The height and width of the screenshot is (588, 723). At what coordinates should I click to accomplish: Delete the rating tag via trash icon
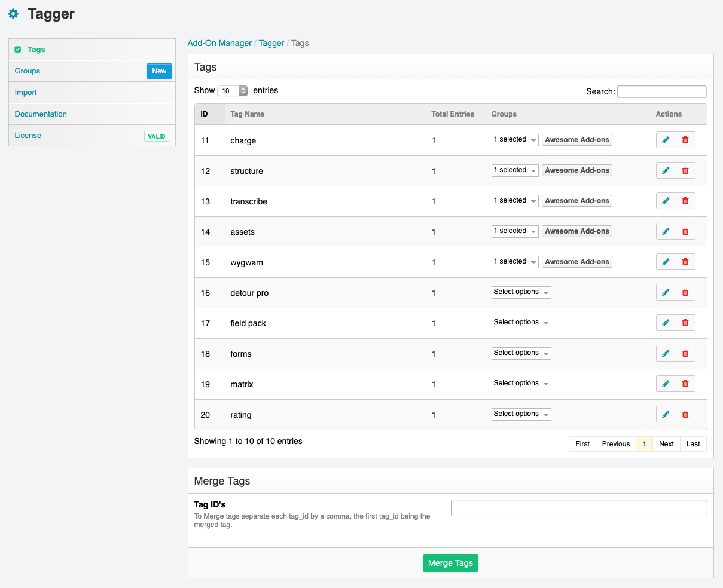coord(685,414)
